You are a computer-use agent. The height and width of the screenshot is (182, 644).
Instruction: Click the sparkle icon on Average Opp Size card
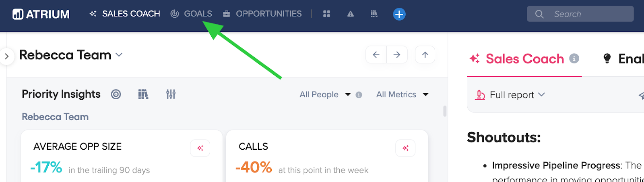(x=200, y=148)
